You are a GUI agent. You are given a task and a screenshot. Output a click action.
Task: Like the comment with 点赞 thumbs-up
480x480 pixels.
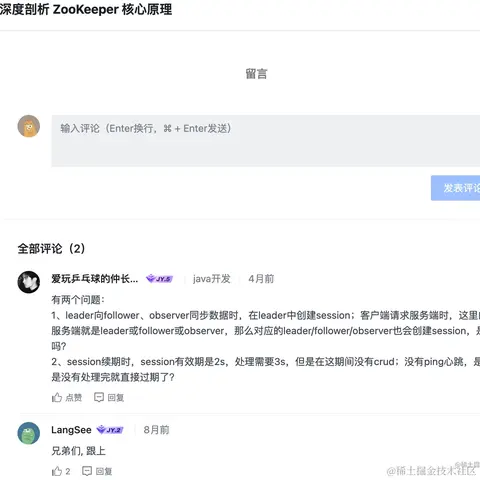[x=67, y=397]
